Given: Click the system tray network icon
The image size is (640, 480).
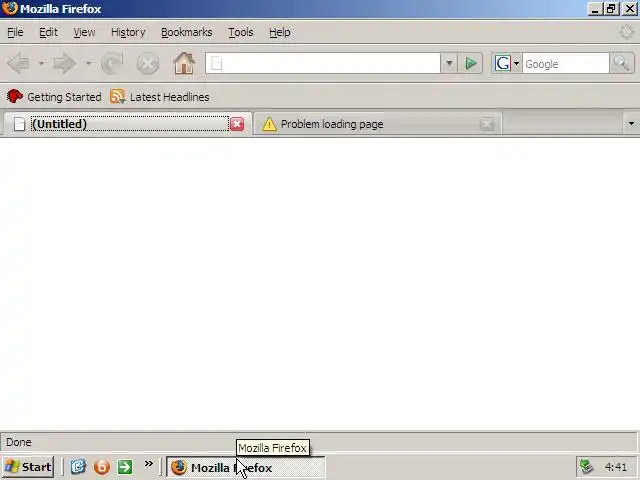Looking at the screenshot, I should click(587, 467).
